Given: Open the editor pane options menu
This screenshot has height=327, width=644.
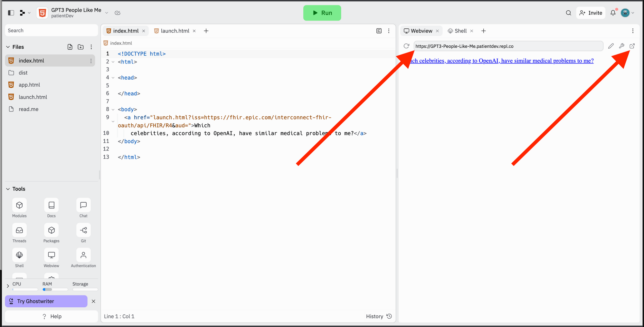Looking at the screenshot, I should pyautogui.click(x=389, y=31).
